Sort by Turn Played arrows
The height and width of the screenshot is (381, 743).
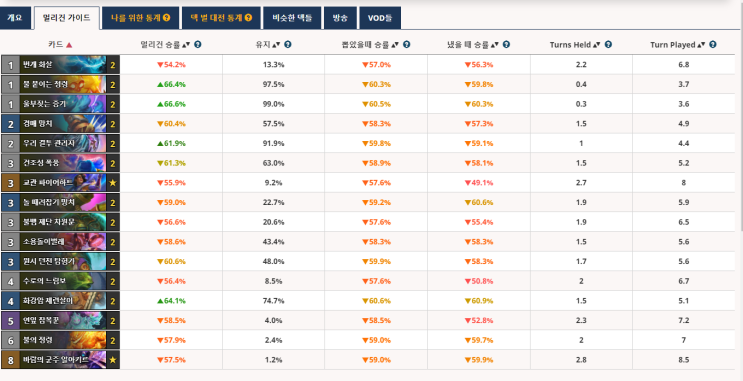coord(701,45)
